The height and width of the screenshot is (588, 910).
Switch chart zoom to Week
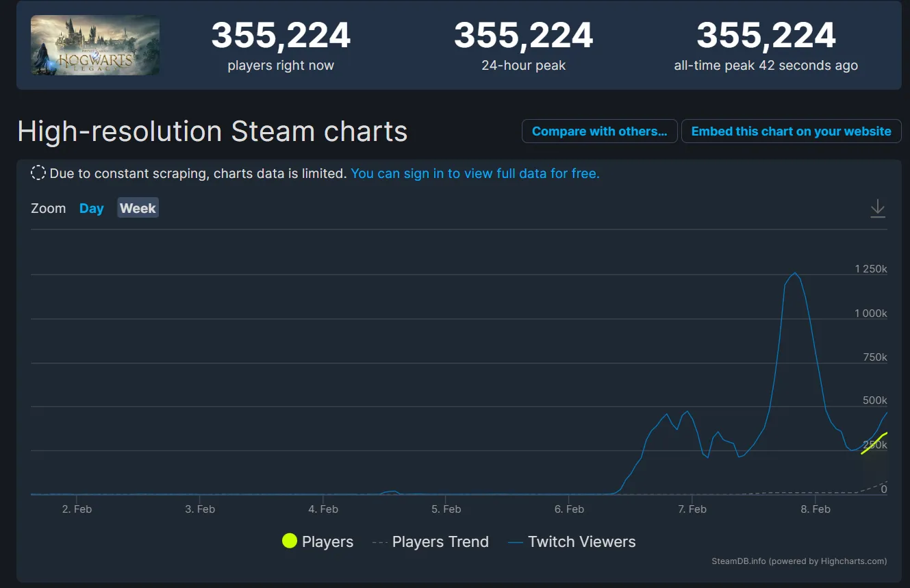point(138,208)
